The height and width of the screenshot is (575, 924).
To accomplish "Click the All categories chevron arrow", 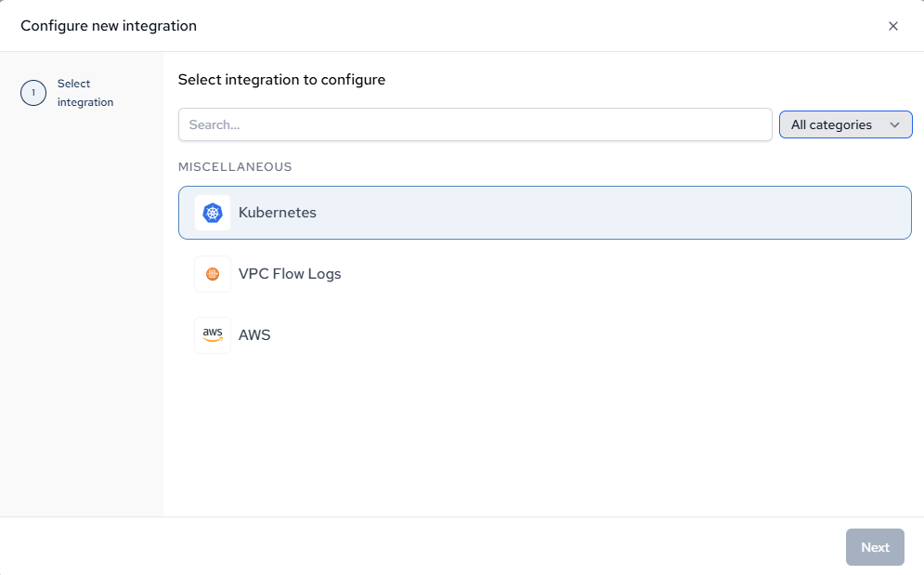I will (x=894, y=124).
